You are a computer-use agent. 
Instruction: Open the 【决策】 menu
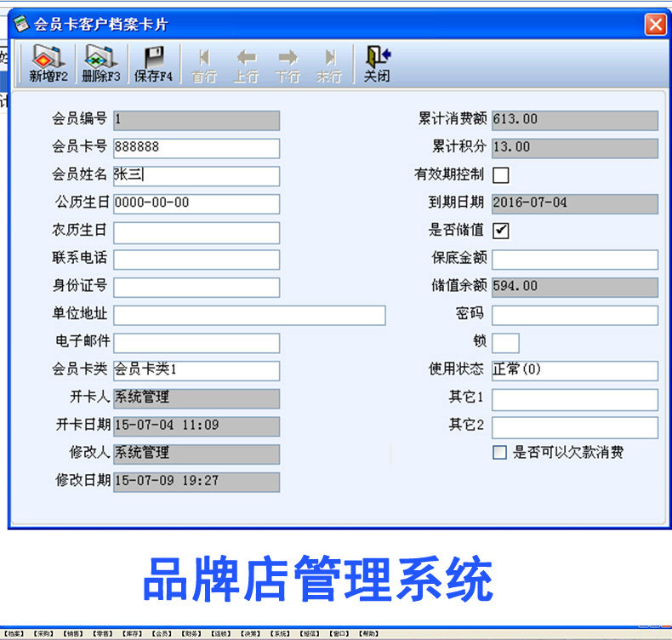251,633
